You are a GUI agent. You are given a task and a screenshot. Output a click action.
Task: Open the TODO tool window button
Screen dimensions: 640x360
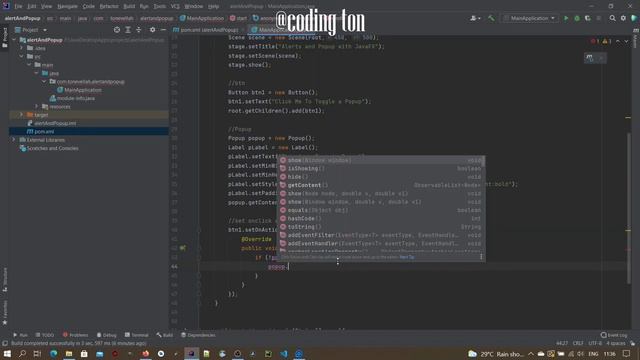point(45,335)
